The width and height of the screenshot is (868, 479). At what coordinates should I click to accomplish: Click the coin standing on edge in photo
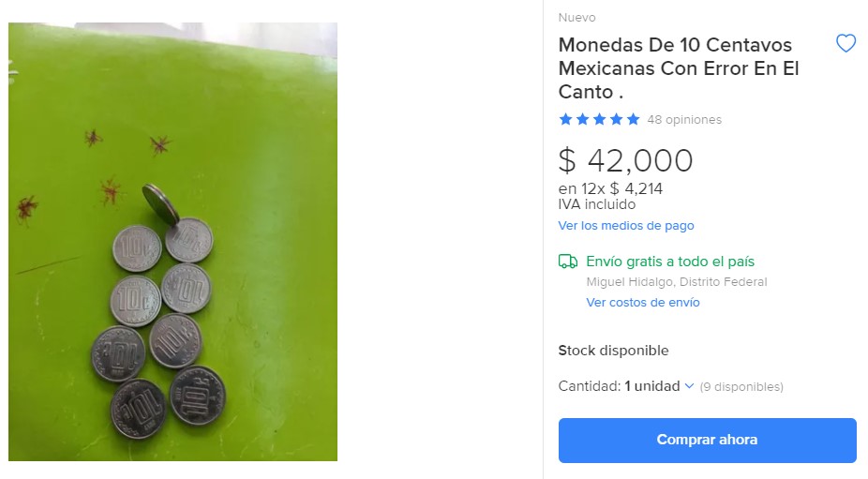tap(160, 204)
